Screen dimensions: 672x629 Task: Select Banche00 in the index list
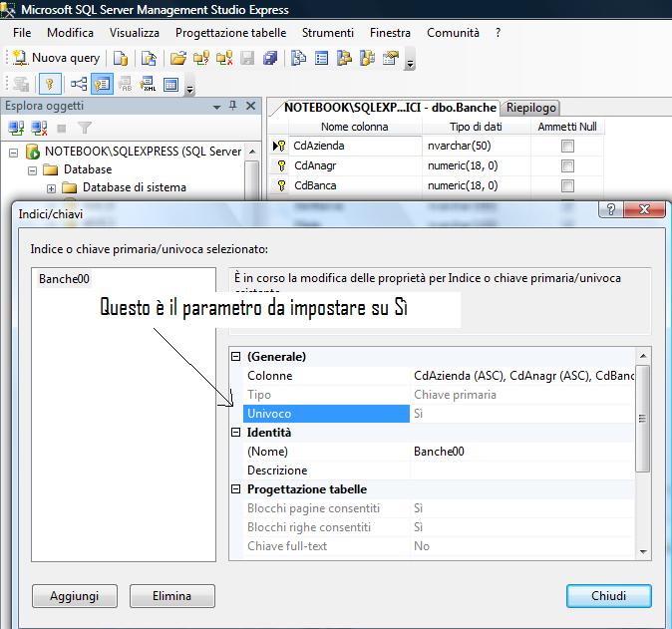64,279
